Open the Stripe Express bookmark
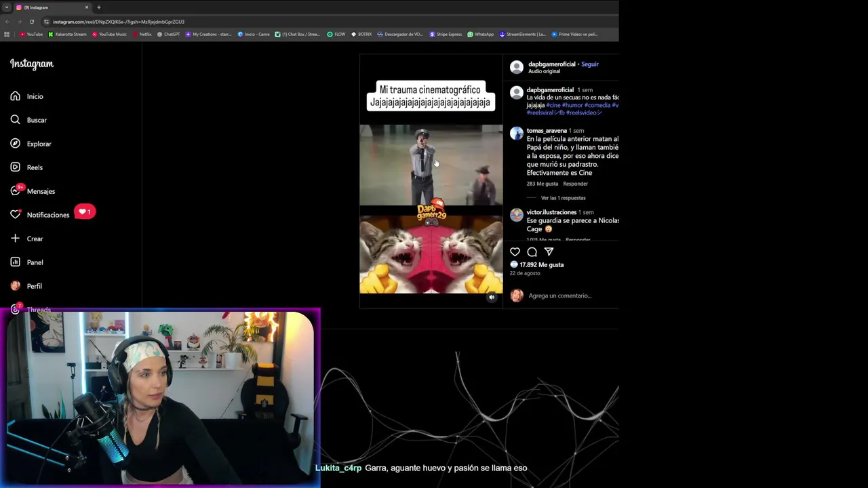The width and height of the screenshot is (868, 488). pos(446,34)
